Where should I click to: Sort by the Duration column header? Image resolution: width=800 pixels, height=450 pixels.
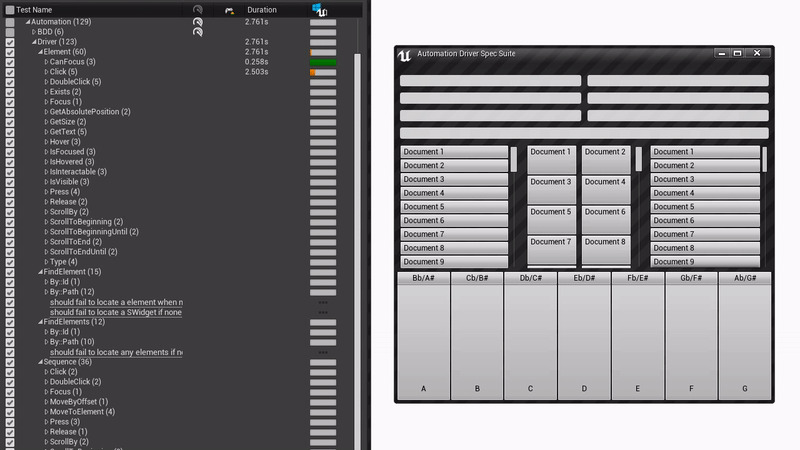[x=262, y=10]
